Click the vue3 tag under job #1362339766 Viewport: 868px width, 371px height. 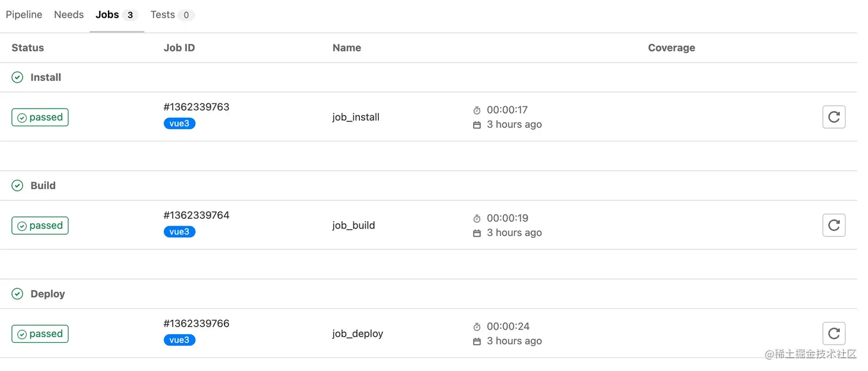tap(180, 340)
